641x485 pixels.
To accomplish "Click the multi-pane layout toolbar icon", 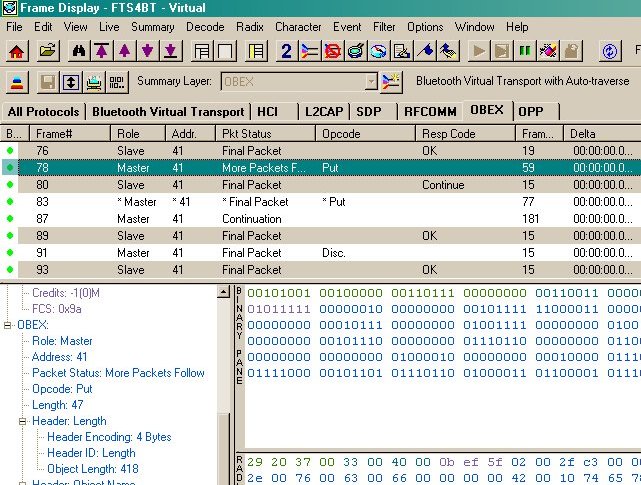I will point(202,51).
